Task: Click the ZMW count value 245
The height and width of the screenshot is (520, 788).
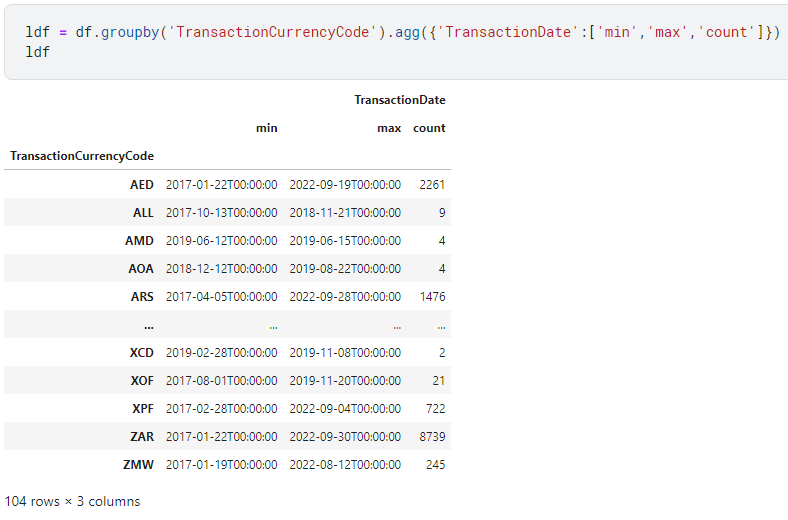Action: pos(436,465)
